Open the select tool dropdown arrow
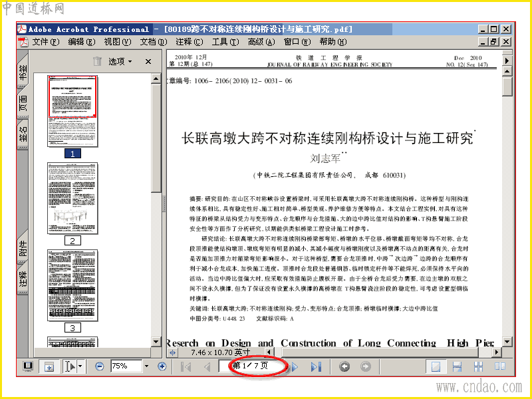The height and width of the screenshot is (399, 532). click(80, 366)
